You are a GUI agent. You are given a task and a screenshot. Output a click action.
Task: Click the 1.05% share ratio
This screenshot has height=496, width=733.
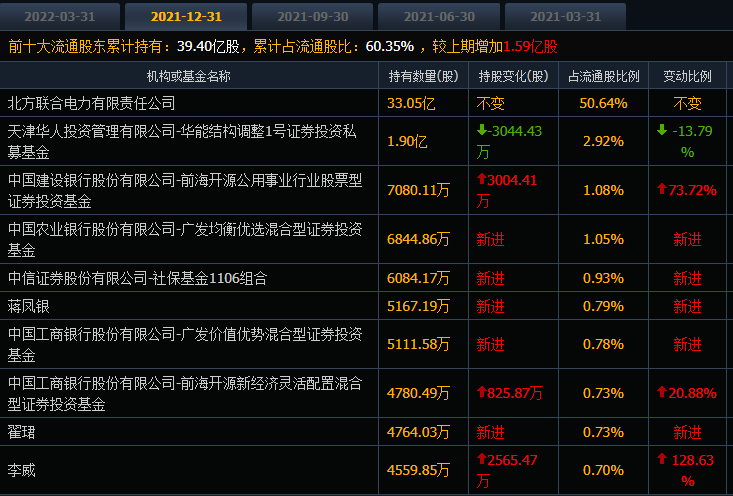click(x=603, y=239)
